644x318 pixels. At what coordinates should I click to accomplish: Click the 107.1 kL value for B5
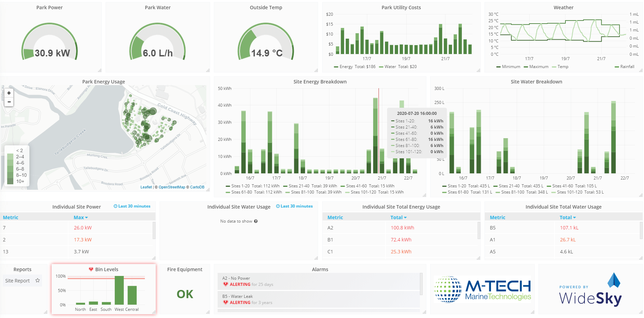(x=569, y=228)
